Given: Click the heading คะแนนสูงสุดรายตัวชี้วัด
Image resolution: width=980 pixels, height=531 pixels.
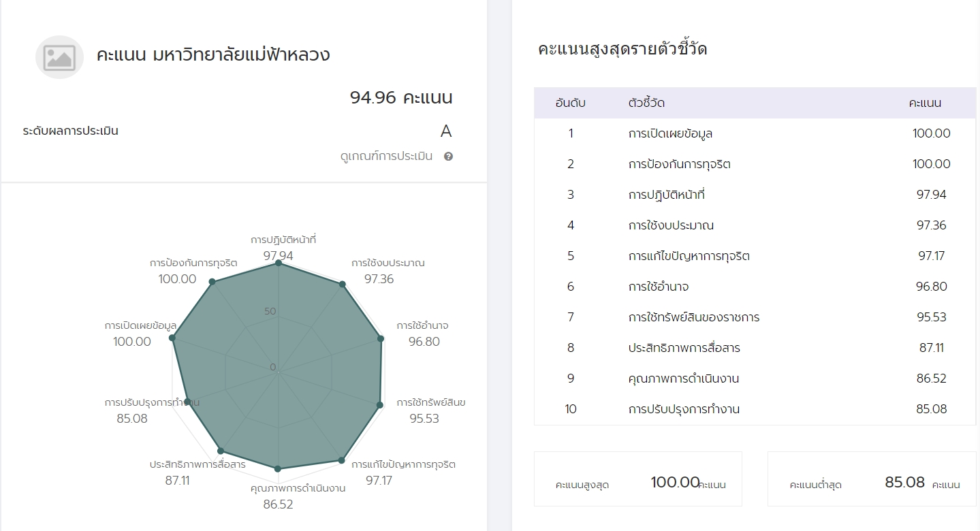Looking at the screenshot, I should (x=622, y=49).
